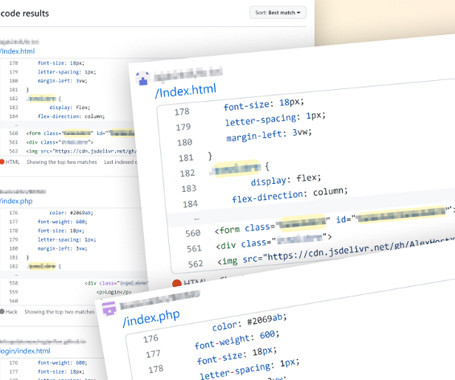
Task: Open blurred repository name above small /index.html result
Action: [19, 42]
